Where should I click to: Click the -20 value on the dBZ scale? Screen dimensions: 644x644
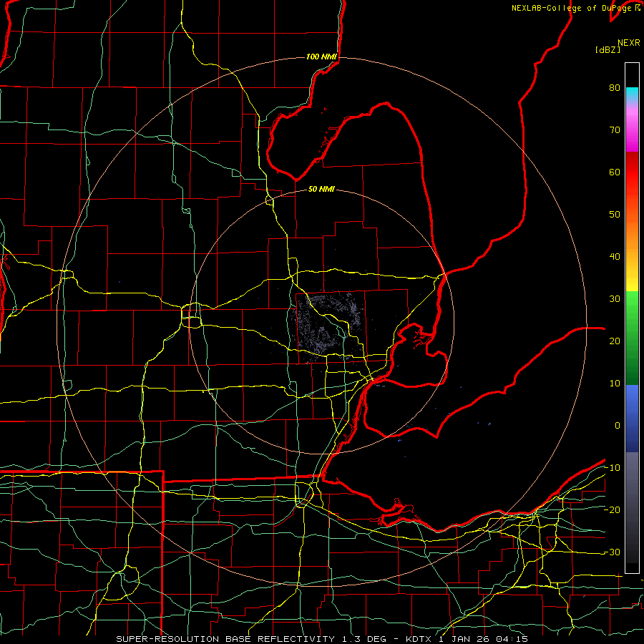612,510
